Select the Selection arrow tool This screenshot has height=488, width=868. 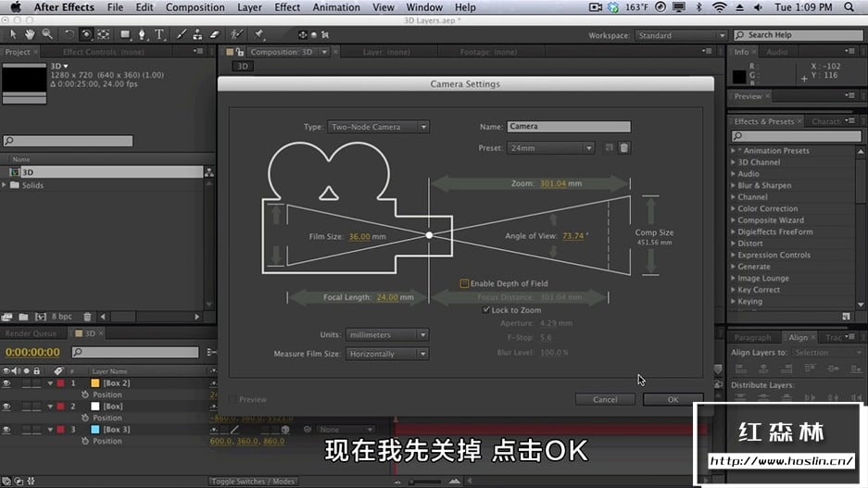tap(13, 34)
